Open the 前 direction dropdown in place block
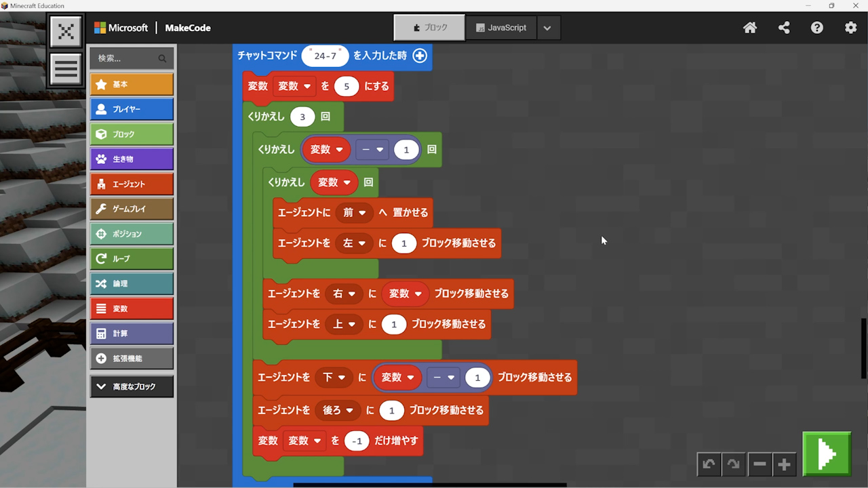Screen dimensions: 868x488 point(354,212)
